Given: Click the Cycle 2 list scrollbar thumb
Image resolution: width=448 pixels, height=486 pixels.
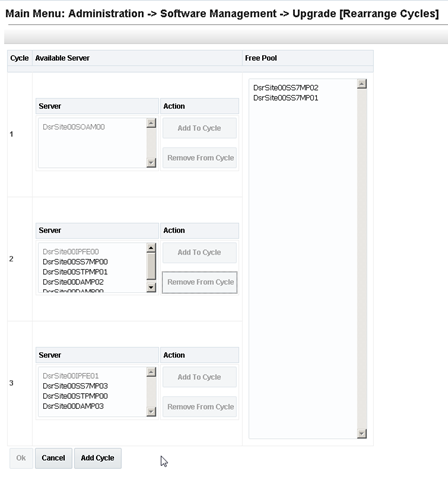Looking at the screenshot, I should point(151,266).
